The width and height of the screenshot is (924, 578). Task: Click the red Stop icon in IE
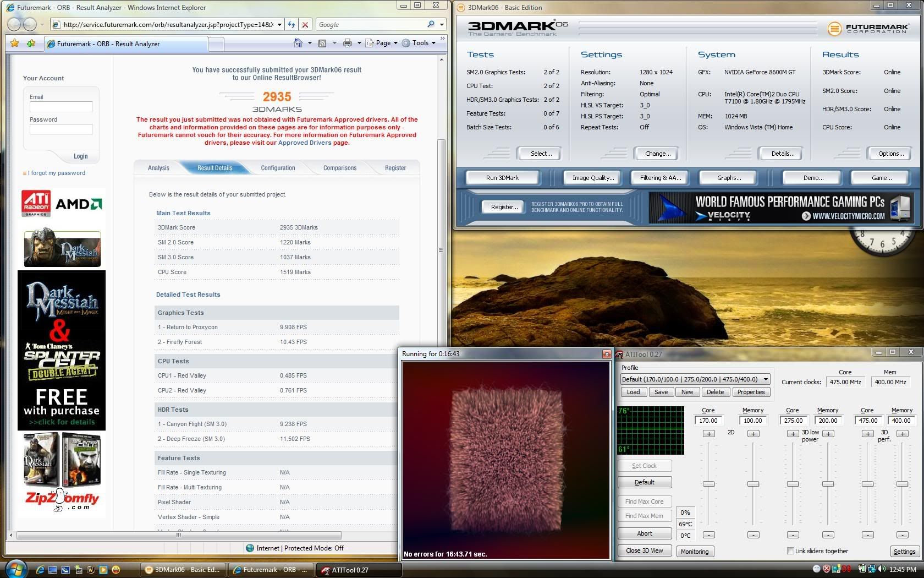pos(305,24)
